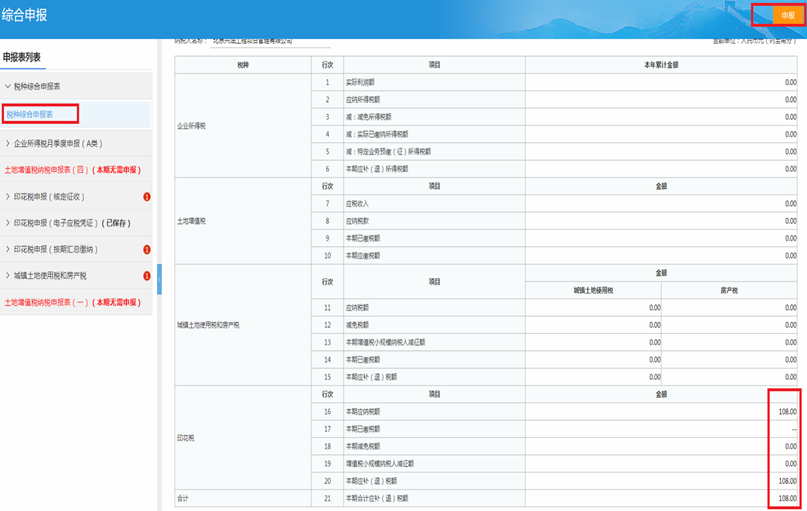The height and width of the screenshot is (511, 807).
Task: Click row 4 item 减：实际已缴纳所得税额
Action: click(377, 134)
